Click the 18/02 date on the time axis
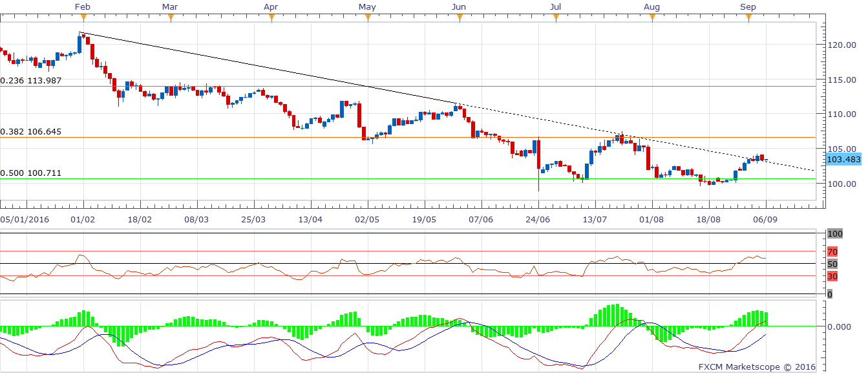Screen dimensions: 868x373 point(140,220)
